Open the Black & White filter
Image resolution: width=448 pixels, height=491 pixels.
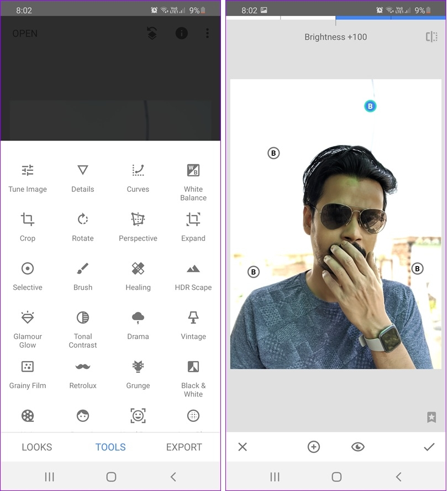193,379
